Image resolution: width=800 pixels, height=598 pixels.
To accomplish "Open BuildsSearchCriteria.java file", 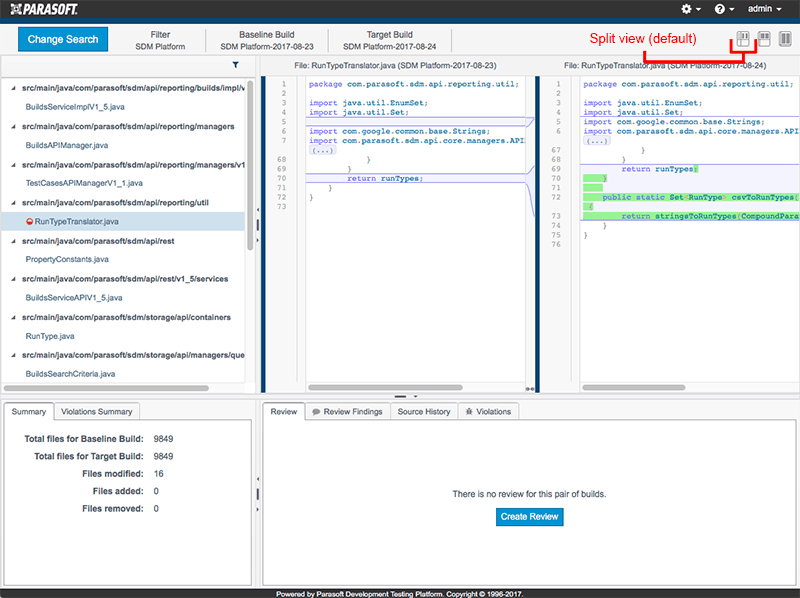I will (x=70, y=374).
